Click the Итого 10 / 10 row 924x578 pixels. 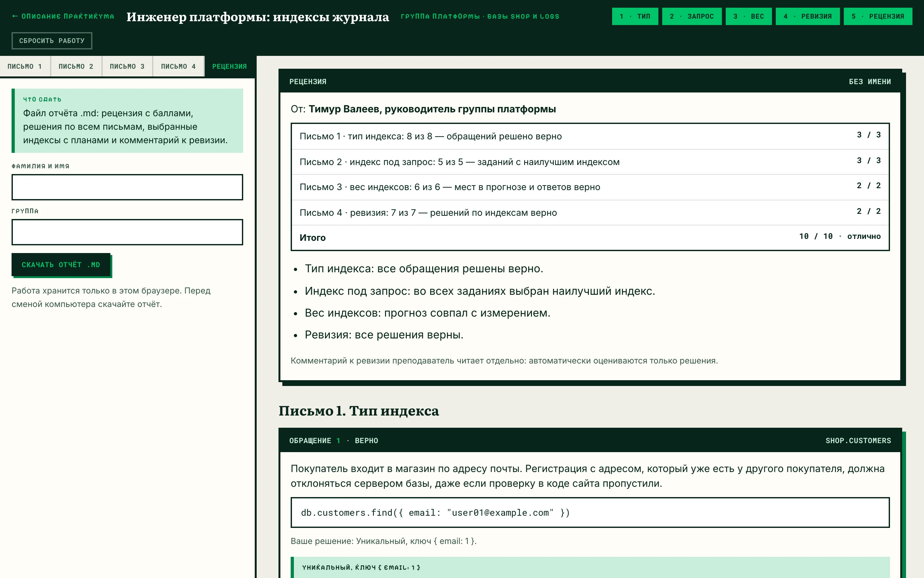(x=590, y=237)
